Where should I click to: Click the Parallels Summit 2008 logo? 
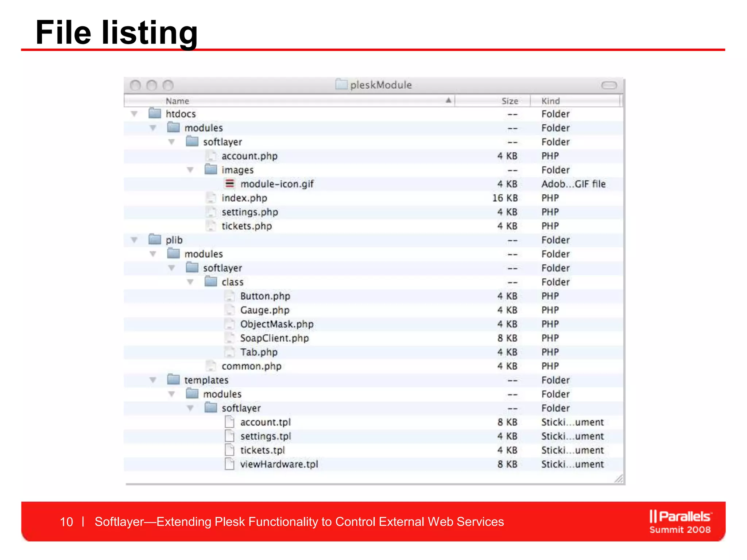680,522
